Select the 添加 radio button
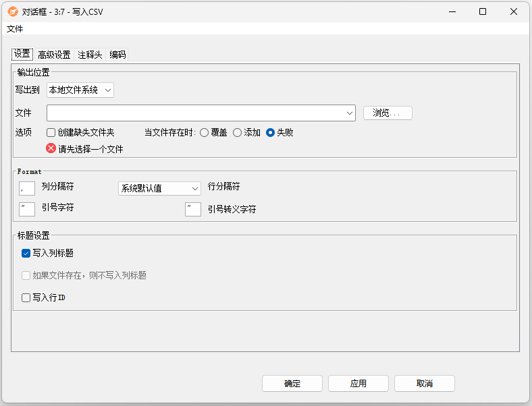This screenshot has width=532, height=406. coord(237,133)
